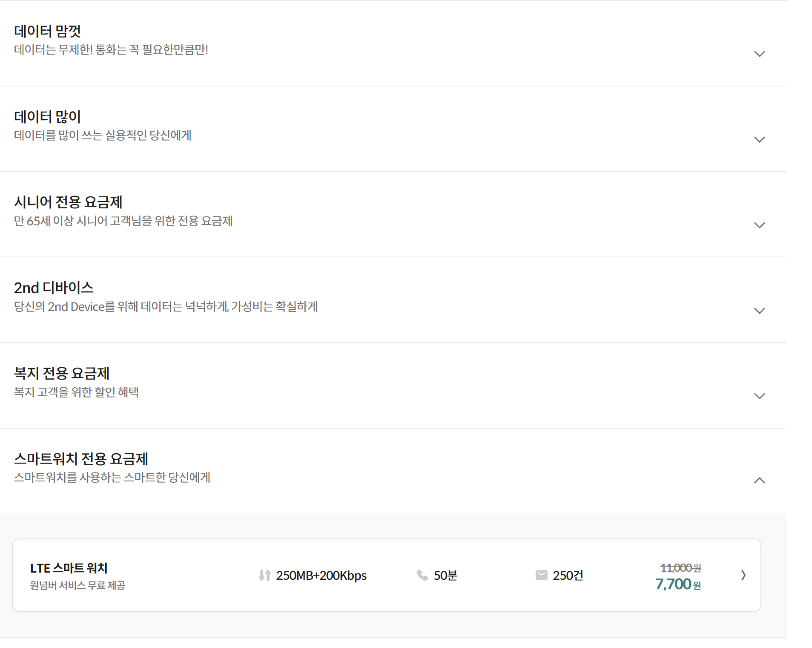Expand the 데이터 많이 section
The width and height of the screenshot is (812, 648).
point(760,139)
